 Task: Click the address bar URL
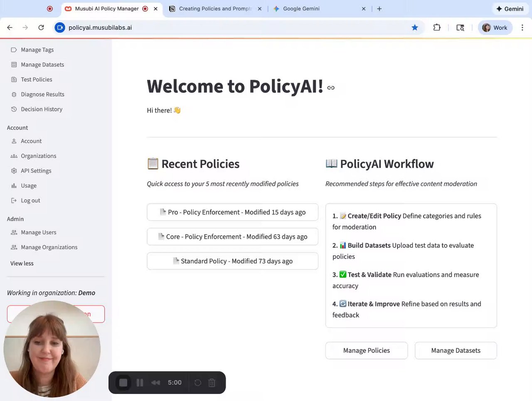[x=100, y=27]
